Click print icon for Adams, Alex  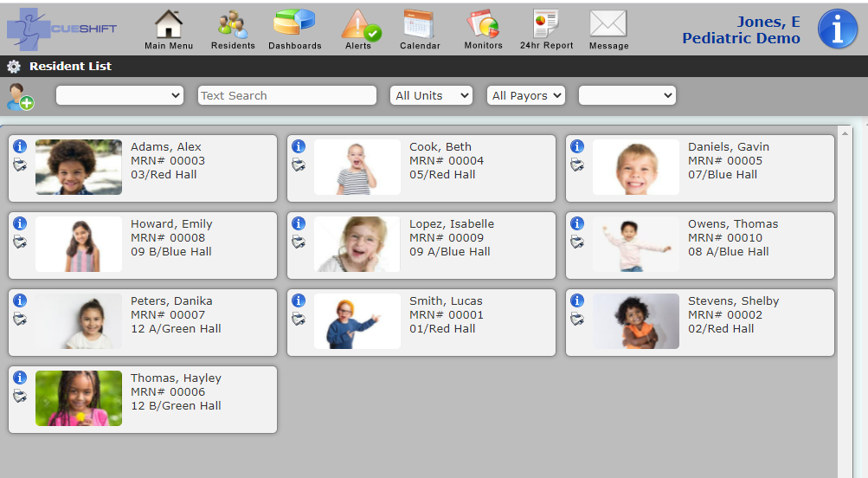click(20, 165)
